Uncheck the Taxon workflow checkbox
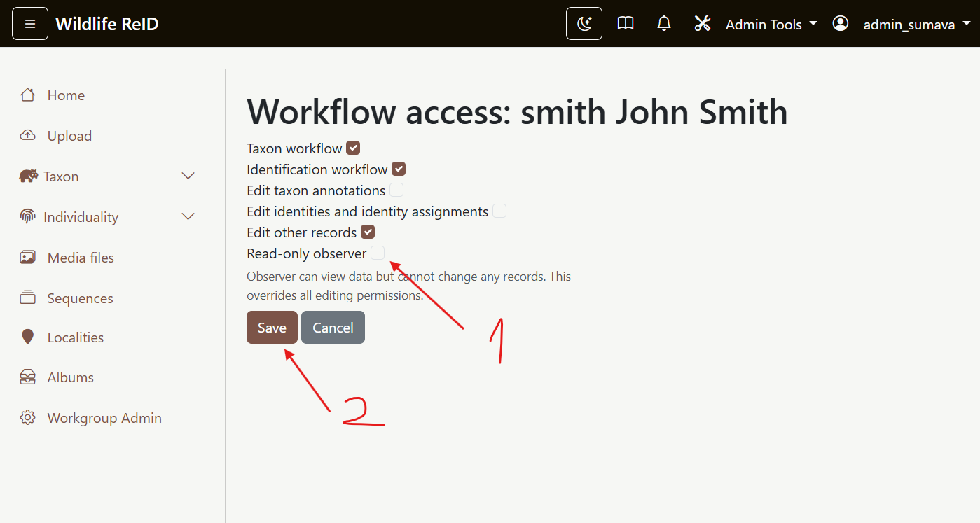This screenshot has width=980, height=523. point(353,148)
